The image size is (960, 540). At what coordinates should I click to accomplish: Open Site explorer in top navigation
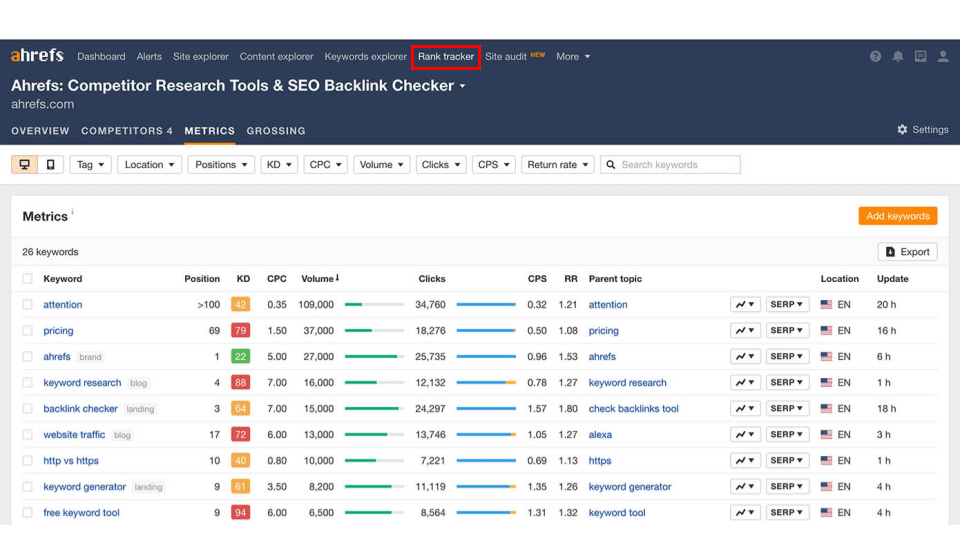201,56
